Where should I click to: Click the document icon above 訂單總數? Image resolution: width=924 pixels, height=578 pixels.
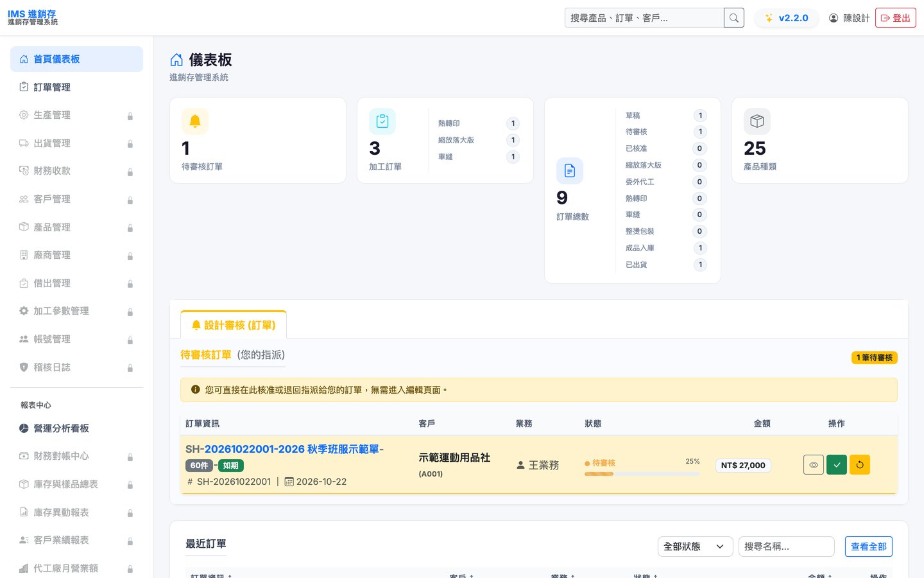pos(570,171)
